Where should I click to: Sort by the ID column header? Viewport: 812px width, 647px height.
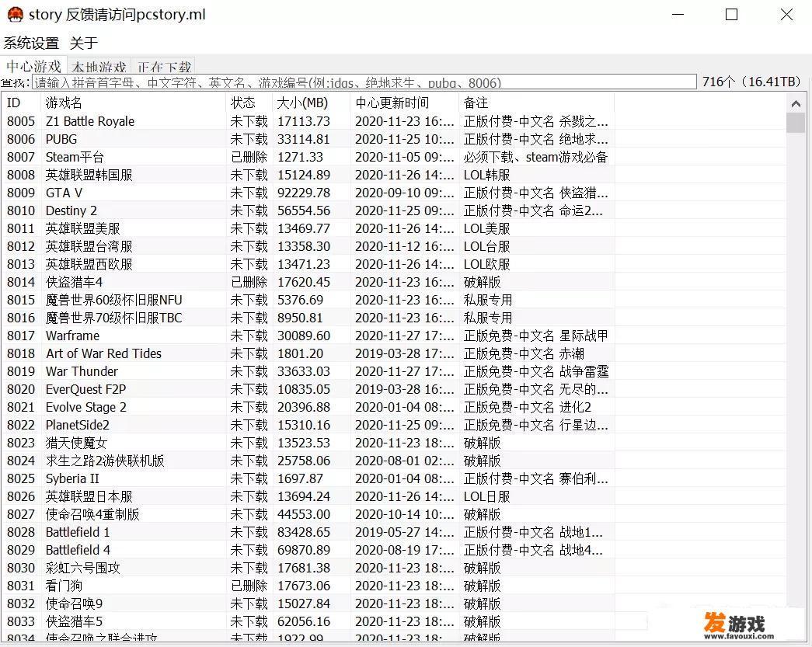pos(21,103)
